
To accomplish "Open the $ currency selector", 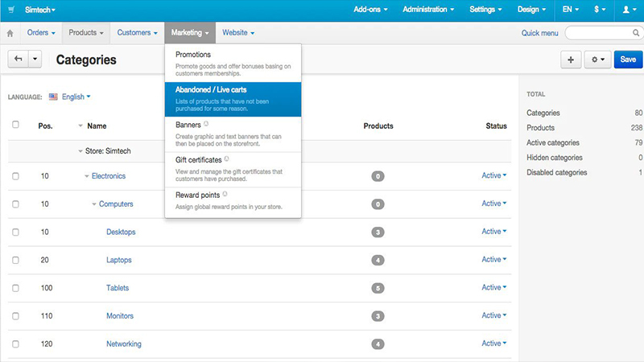I will (x=600, y=10).
